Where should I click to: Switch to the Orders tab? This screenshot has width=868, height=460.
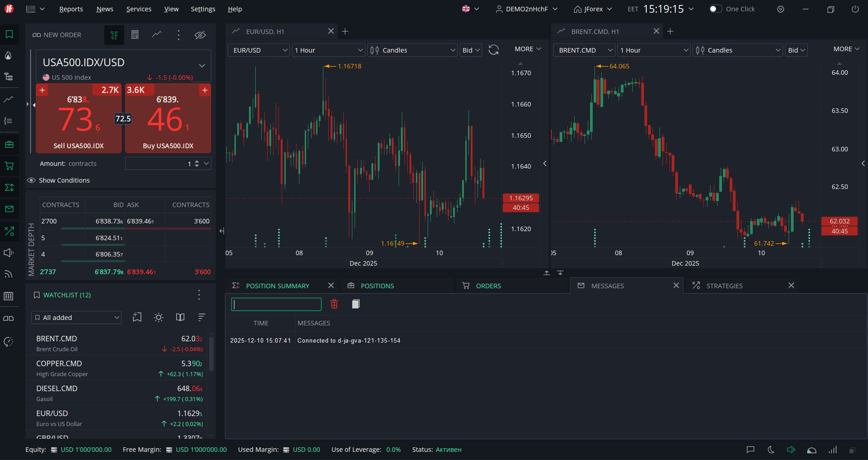488,286
